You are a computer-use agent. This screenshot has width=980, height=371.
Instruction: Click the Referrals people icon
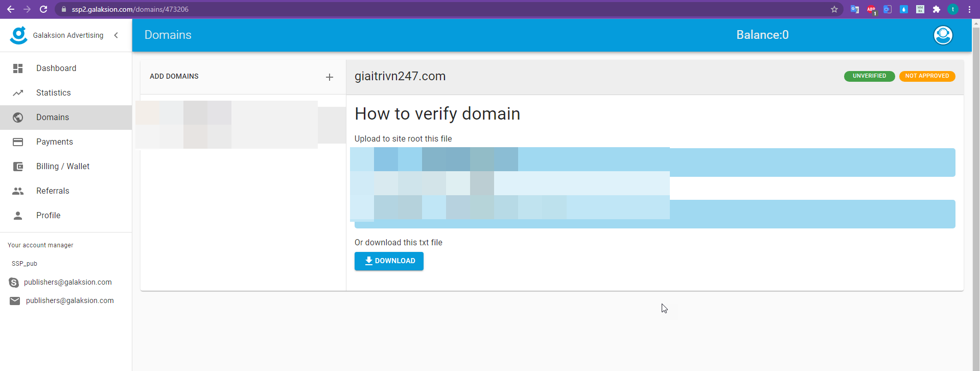[x=18, y=191]
